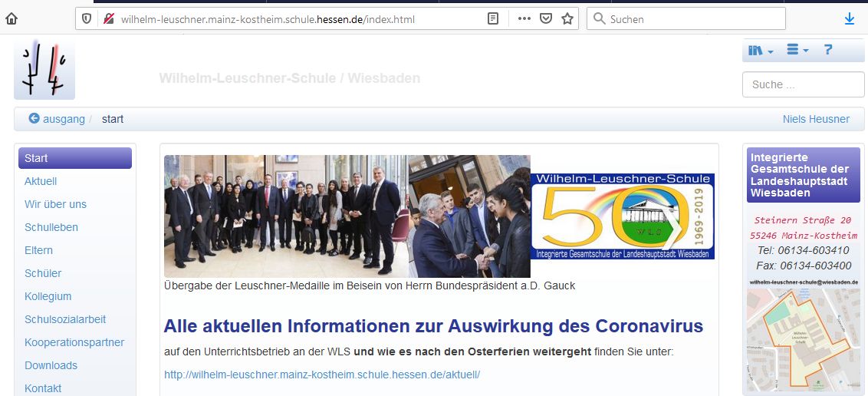Save page to Pocket icon

pos(546,19)
